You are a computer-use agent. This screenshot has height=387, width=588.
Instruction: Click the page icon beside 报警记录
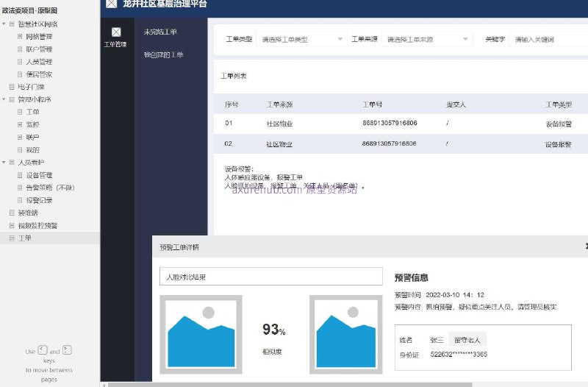click(x=21, y=200)
